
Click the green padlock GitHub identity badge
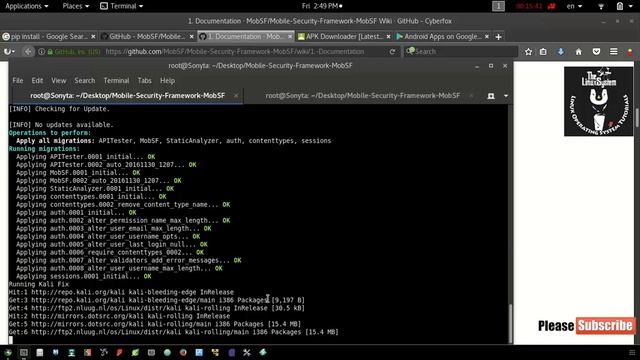point(74,51)
